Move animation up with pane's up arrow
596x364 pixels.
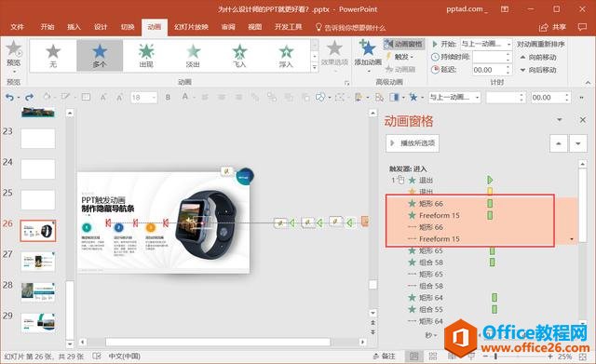tap(559, 143)
